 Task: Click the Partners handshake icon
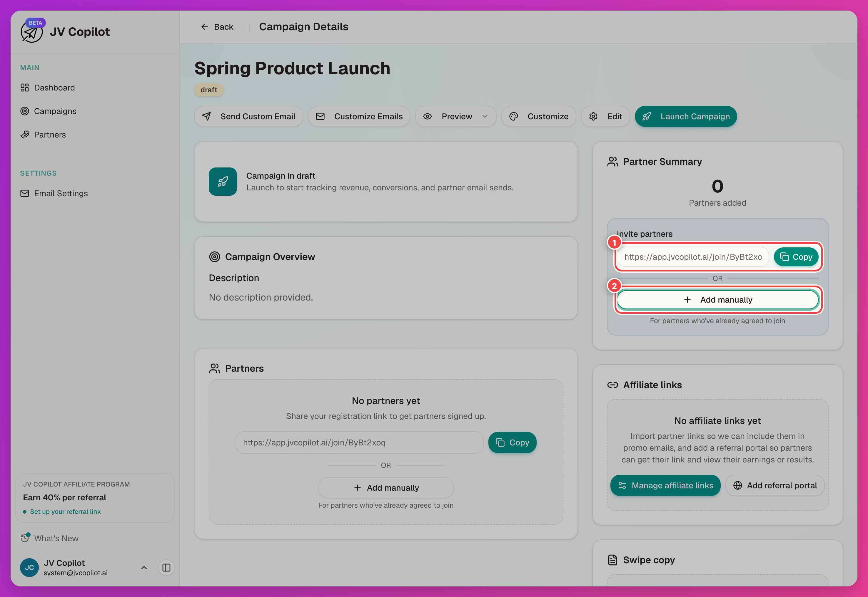(x=25, y=135)
